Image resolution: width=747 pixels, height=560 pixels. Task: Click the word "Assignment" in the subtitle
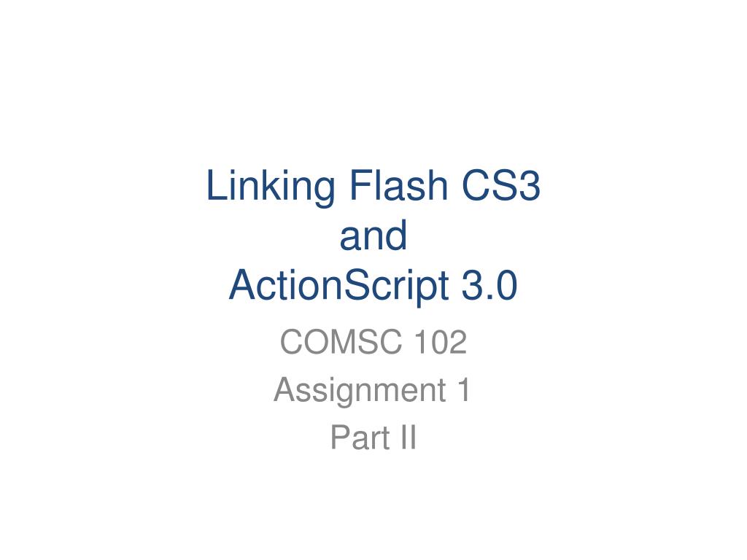(x=360, y=392)
